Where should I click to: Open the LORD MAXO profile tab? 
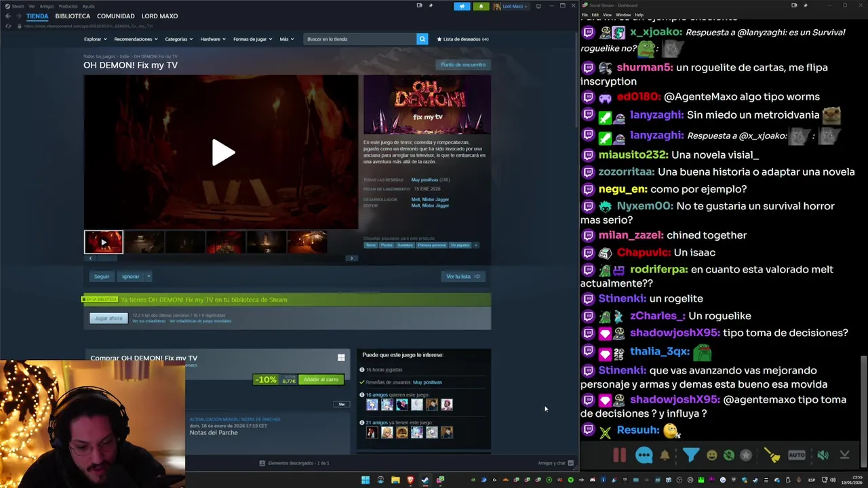(159, 16)
